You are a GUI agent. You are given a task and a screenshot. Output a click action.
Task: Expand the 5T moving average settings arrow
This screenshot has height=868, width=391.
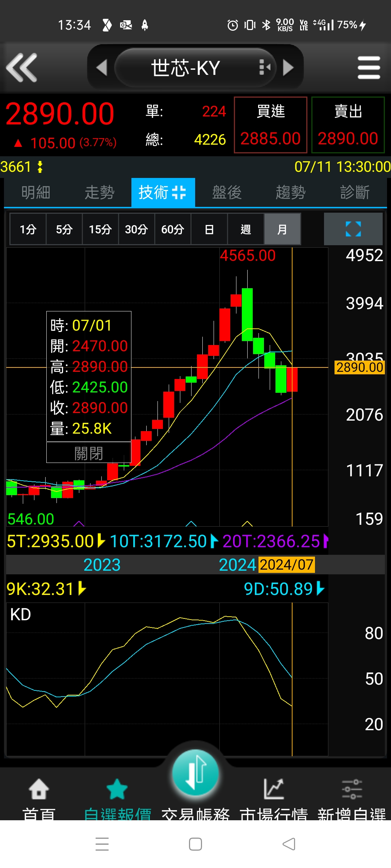(x=101, y=541)
